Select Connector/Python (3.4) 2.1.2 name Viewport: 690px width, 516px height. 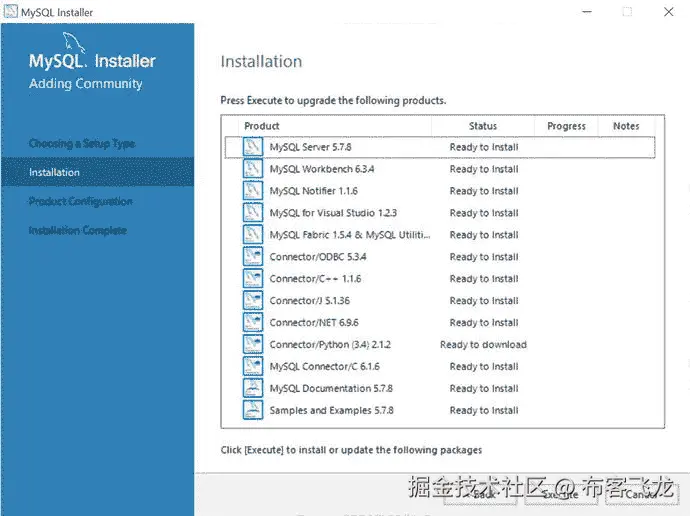click(x=330, y=345)
